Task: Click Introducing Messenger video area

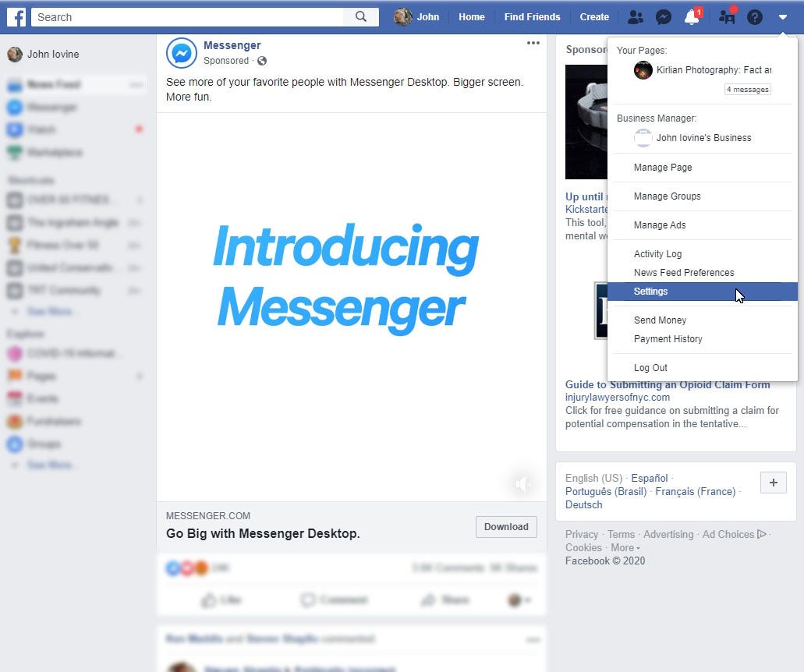Action: (x=351, y=306)
